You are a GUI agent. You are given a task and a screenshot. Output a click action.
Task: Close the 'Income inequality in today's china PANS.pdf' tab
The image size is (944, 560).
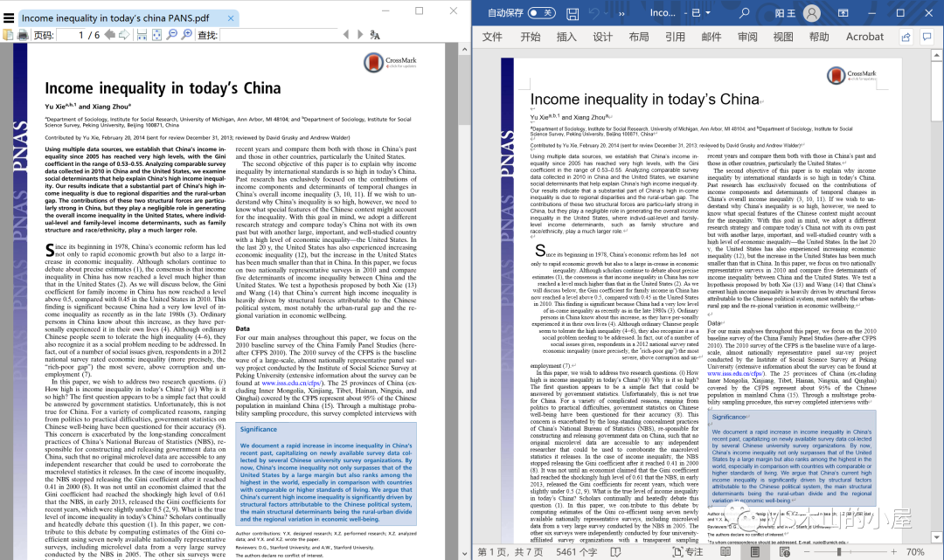[231, 18]
